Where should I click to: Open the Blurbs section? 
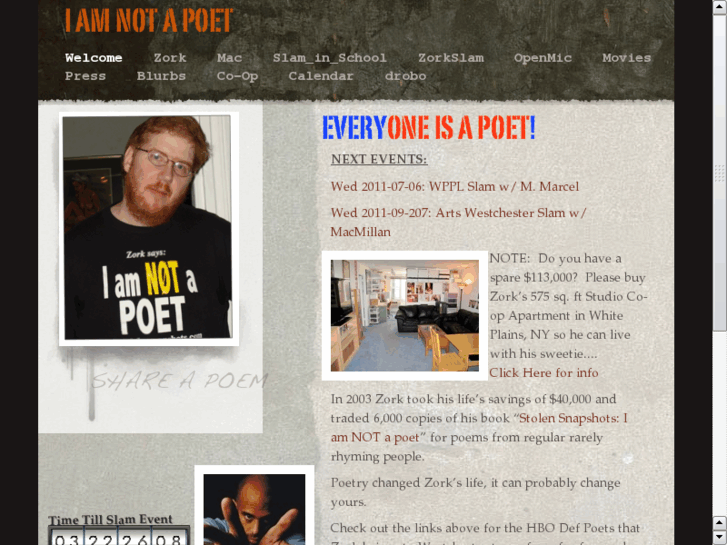[x=161, y=76]
